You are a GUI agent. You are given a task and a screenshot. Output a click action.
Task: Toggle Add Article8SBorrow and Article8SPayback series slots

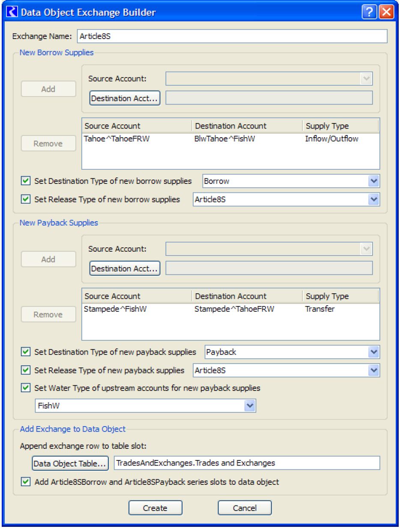26,482
